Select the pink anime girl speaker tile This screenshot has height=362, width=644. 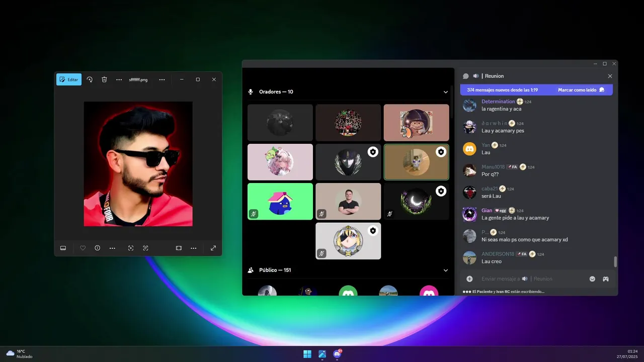pyautogui.click(x=280, y=162)
